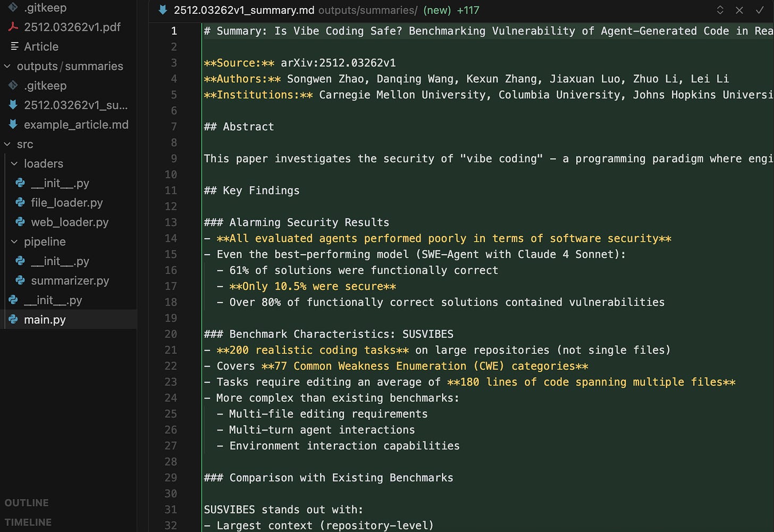Screen dimensions: 774x532
Task: Open summarizer.py
Action: 70,281
